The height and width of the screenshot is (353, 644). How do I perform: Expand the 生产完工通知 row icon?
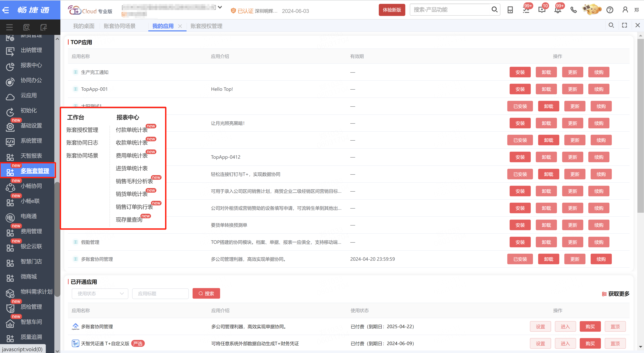75,72
